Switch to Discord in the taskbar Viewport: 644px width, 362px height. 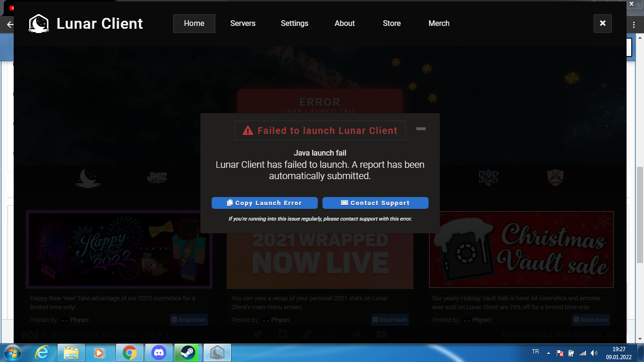click(x=159, y=353)
